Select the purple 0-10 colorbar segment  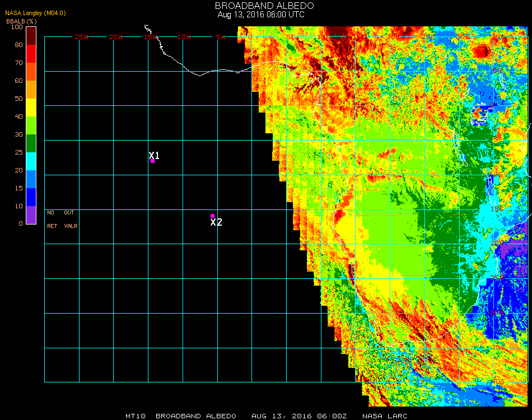point(31,214)
